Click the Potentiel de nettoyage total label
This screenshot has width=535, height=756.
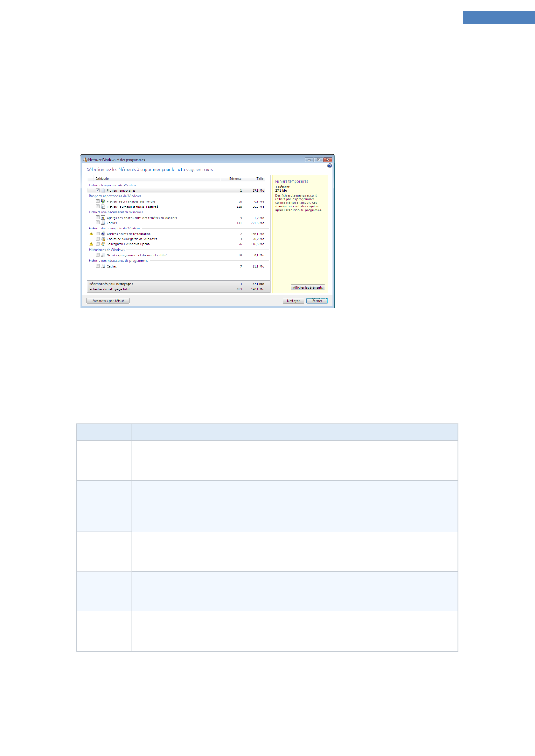coord(110,289)
